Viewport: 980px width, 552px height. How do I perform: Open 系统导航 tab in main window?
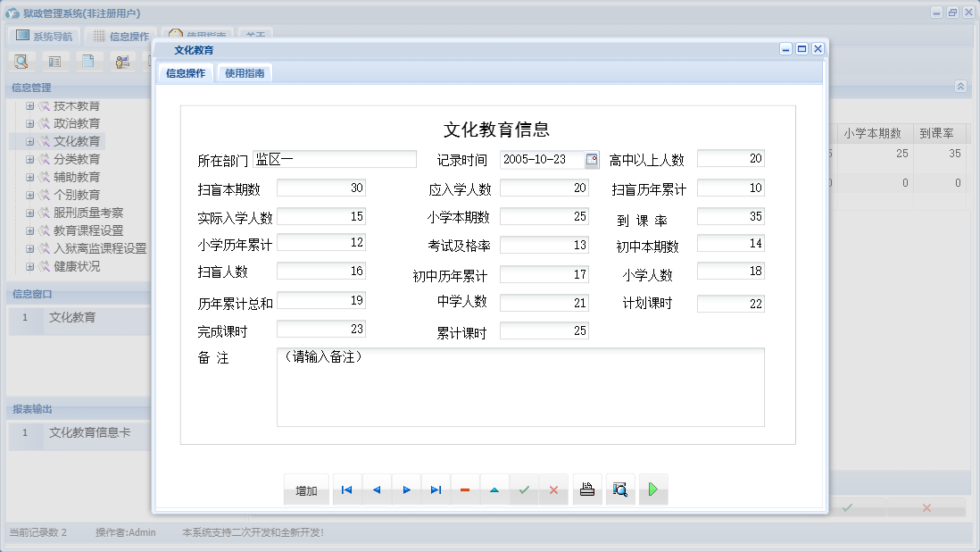point(45,37)
